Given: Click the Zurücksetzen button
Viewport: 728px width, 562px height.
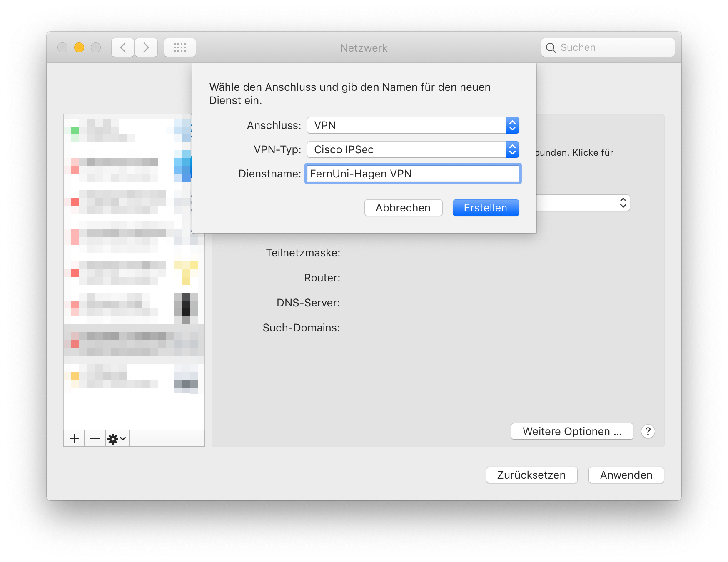Looking at the screenshot, I should [531, 475].
